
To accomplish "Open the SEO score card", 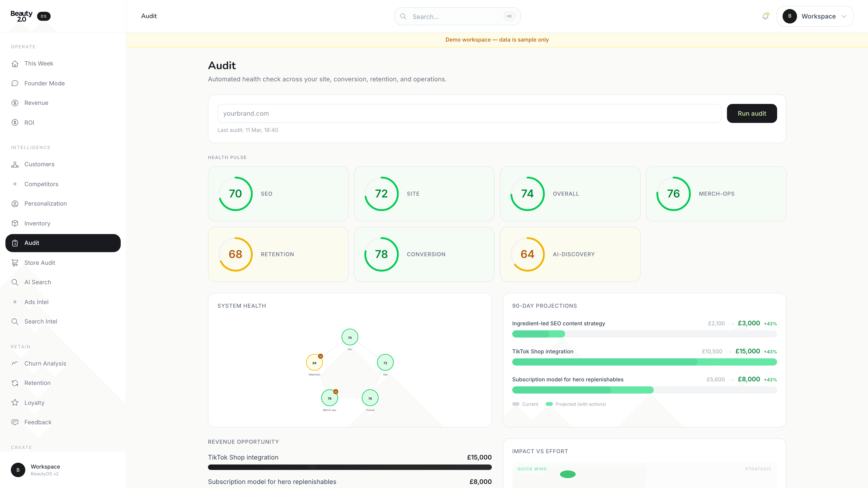I will click(x=278, y=194).
